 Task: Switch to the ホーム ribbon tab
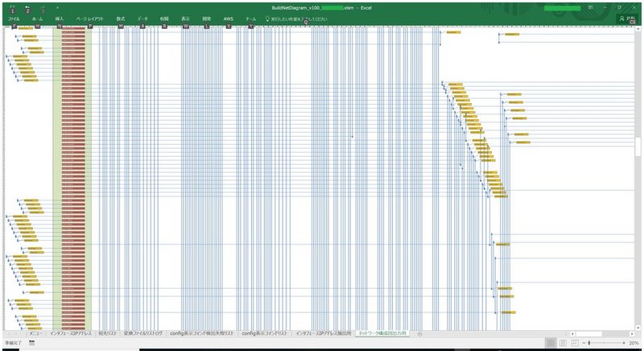coord(37,19)
